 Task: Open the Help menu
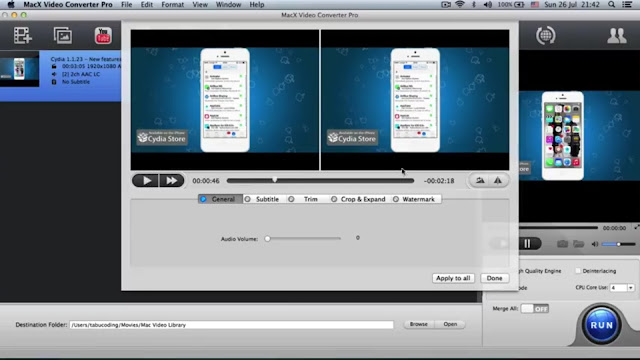coord(257,4)
